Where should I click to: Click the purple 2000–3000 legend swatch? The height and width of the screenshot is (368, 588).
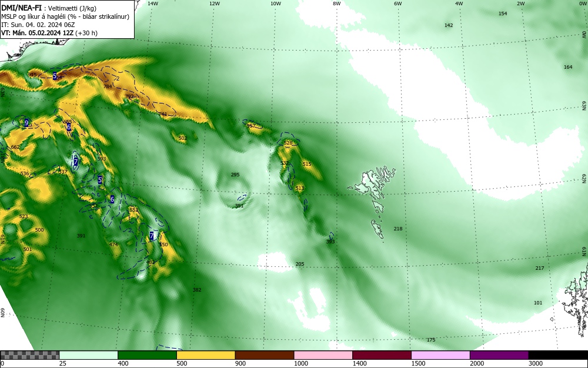[499, 355]
